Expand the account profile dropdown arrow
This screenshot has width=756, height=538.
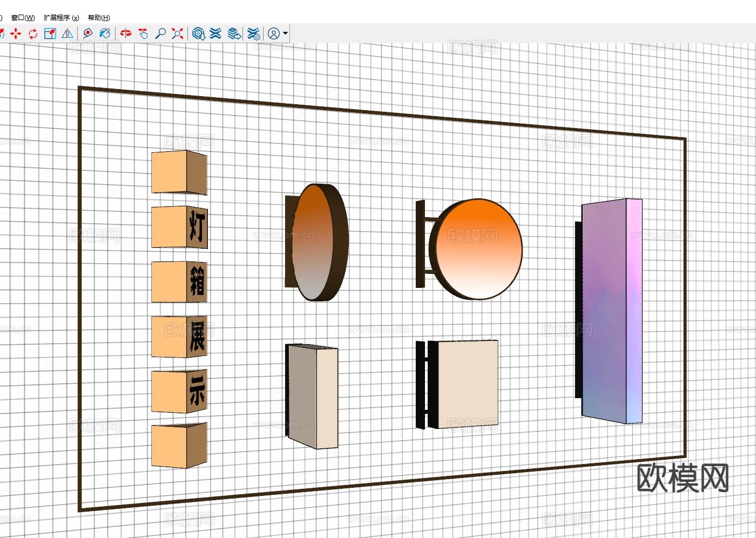[286, 34]
